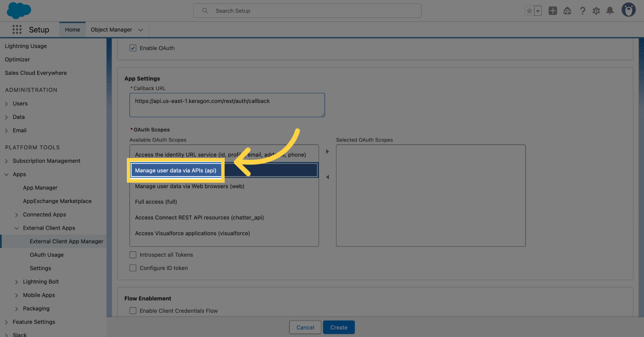The height and width of the screenshot is (337, 644).
Task: Click the Salesforce cloud logo
Action: click(x=19, y=10)
